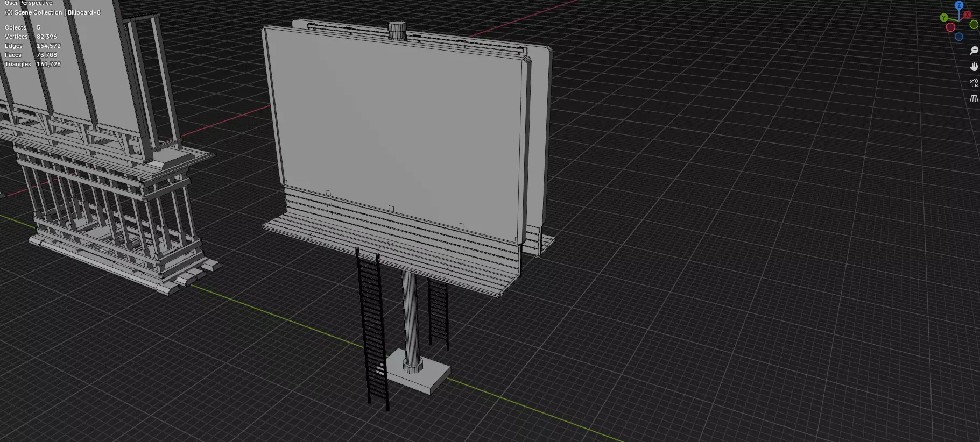Activate the zoom magnifier viewport control
This screenshot has height=442, width=980.
[x=974, y=51]
